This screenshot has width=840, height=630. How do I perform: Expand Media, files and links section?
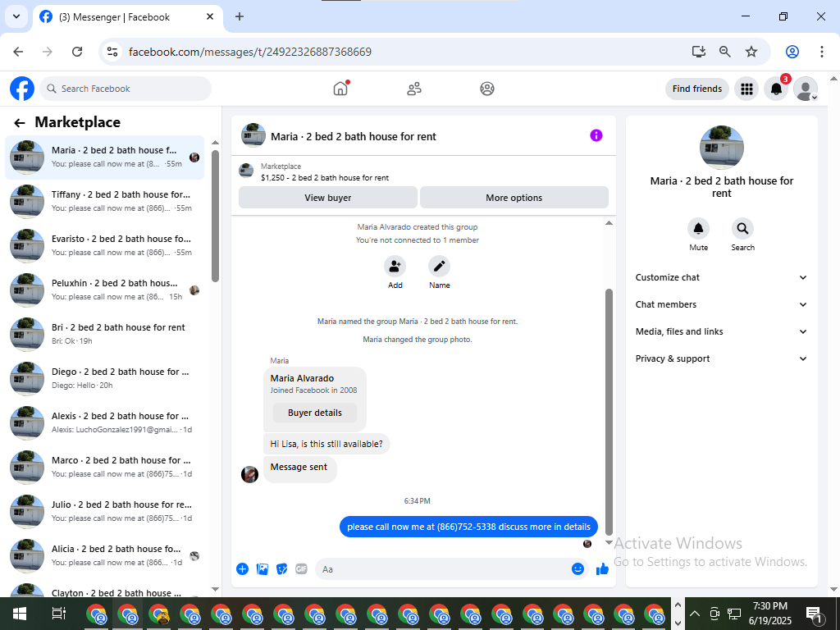click(721, 331)
